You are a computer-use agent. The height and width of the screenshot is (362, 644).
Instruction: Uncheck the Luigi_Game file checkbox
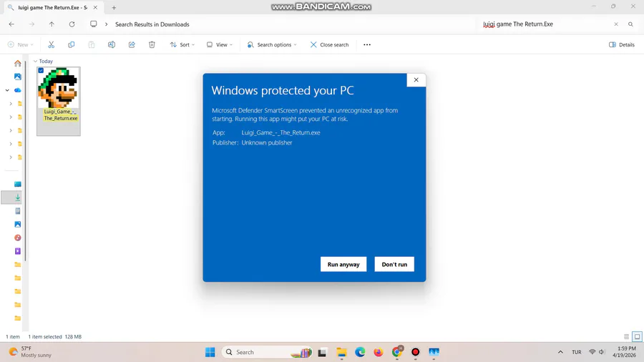(41, 71)
